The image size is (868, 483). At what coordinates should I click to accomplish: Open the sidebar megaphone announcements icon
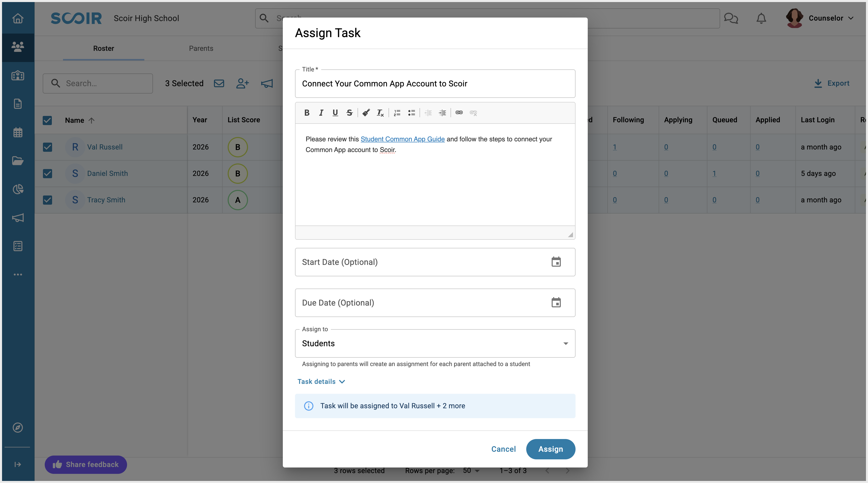(18, 217)
